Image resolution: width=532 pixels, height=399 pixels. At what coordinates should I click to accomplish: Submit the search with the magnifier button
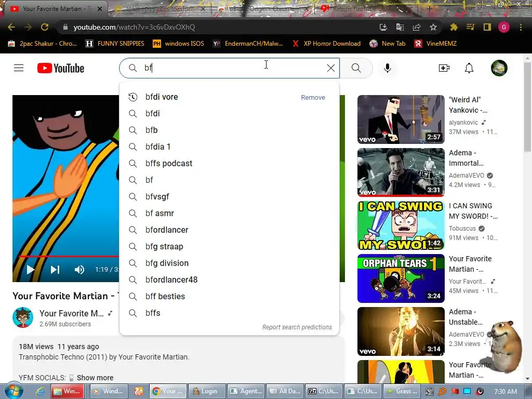pos(356,68)
